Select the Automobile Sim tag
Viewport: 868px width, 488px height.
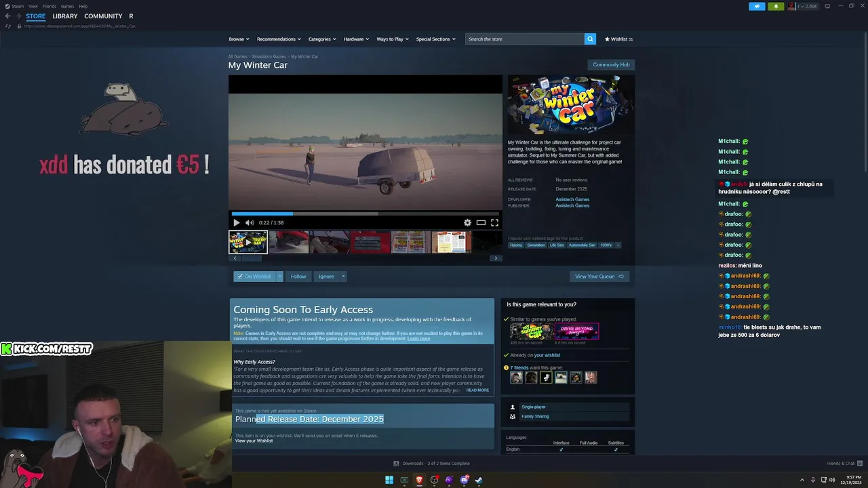pos(582,245)
